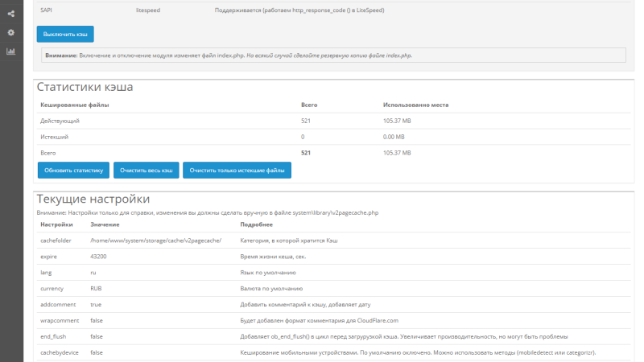The height and width of the screenshot is (362, 644).
Task: Select the Использованно места column header
Action: pyautogui.click(x=415, y=105)
